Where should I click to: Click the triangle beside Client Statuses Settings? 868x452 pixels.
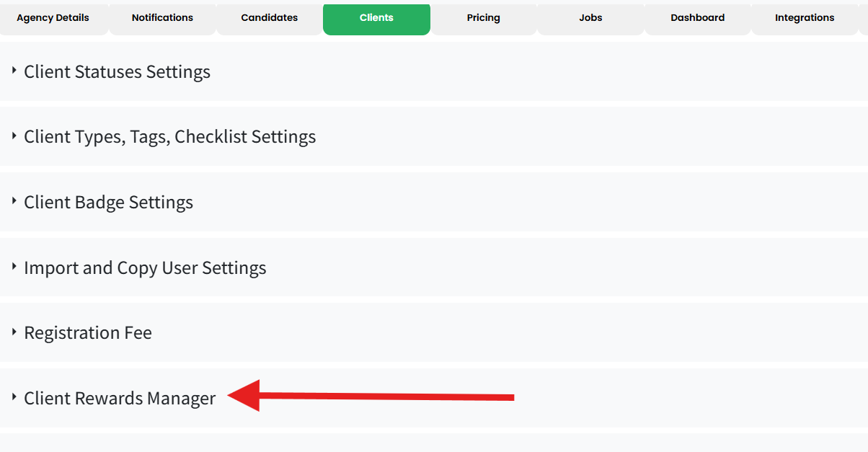14,71
